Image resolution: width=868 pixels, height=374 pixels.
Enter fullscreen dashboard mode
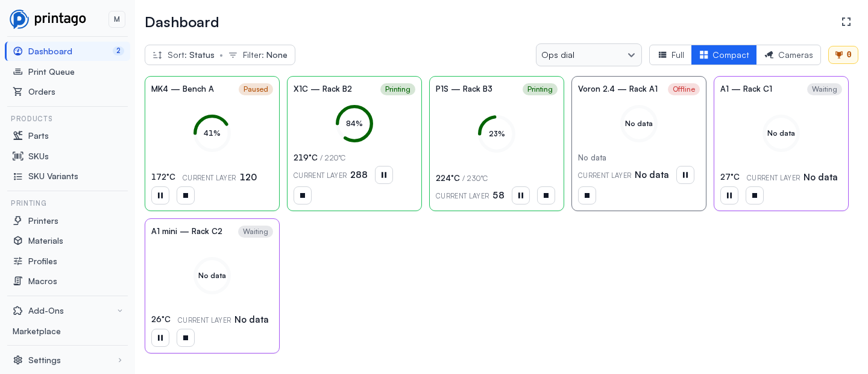coord(846,22)
